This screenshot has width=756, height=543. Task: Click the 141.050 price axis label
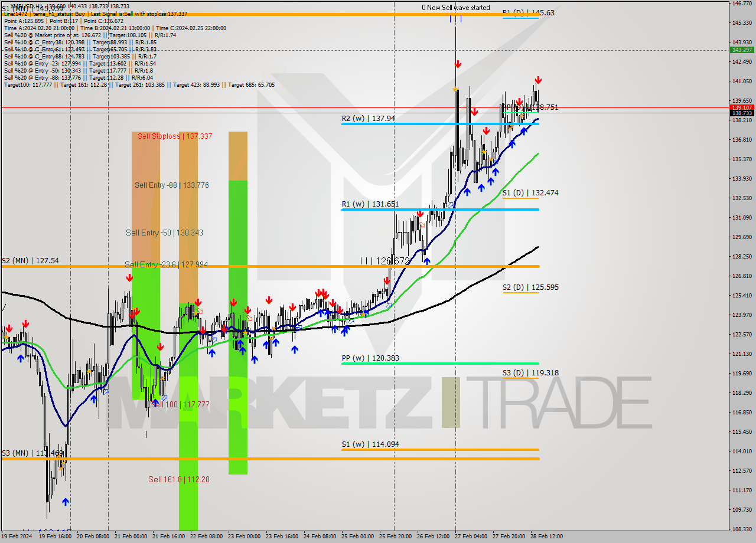[742, 81]
